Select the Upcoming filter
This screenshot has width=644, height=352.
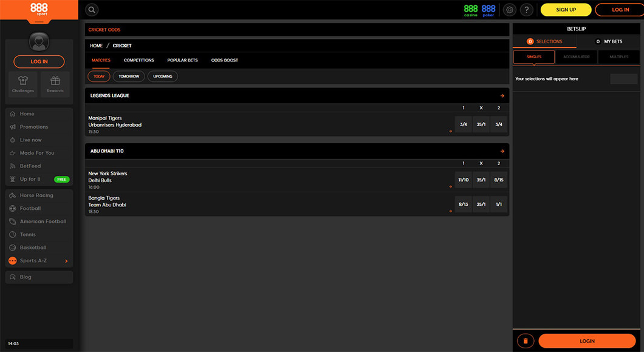[163, 76]
